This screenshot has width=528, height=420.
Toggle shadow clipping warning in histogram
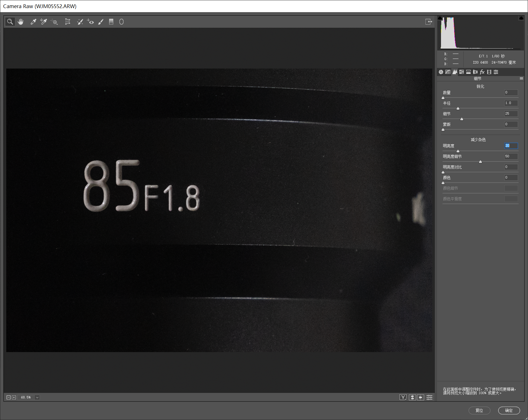tap(440, 18)
